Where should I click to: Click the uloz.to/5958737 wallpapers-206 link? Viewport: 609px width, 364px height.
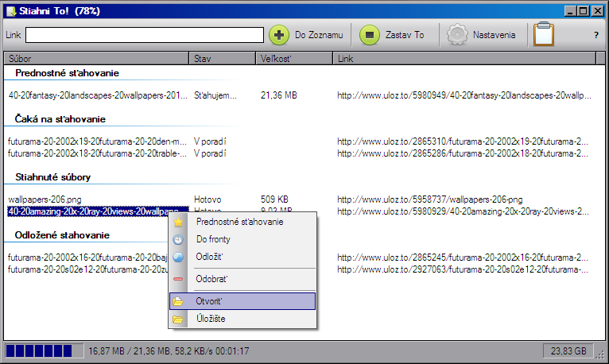pos(429,199)
